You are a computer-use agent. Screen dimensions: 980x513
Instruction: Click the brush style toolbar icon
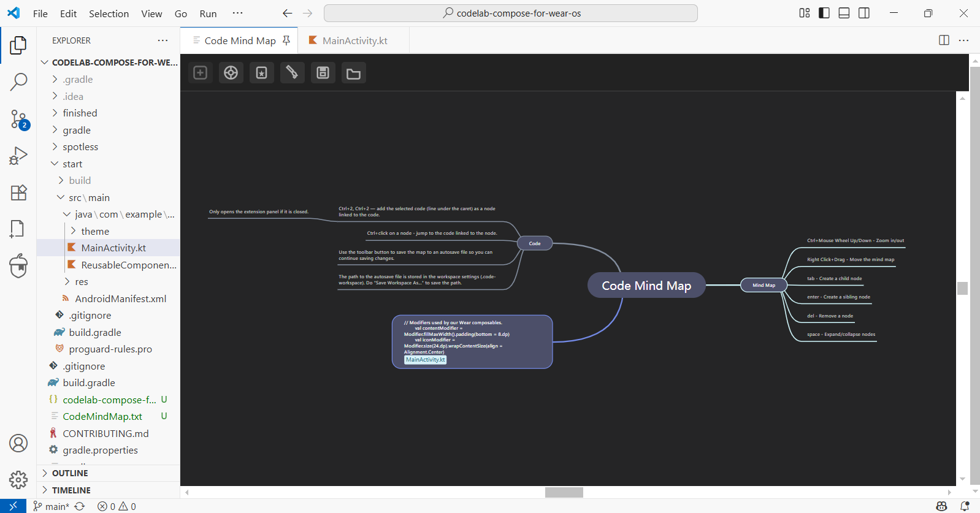tap(292, 73)
